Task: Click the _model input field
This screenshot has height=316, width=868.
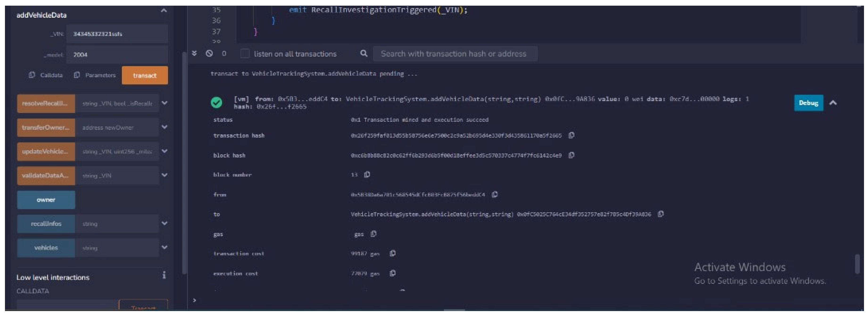Action: (117, 55)
